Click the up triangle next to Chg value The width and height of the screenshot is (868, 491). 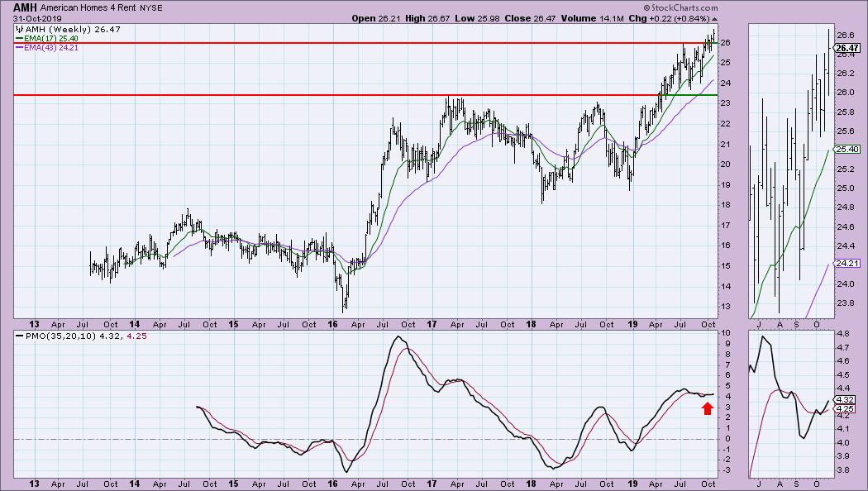(715, 19)
